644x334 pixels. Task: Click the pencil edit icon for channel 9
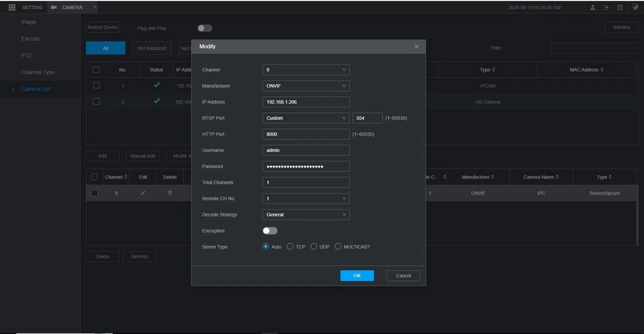coord(143,193)
